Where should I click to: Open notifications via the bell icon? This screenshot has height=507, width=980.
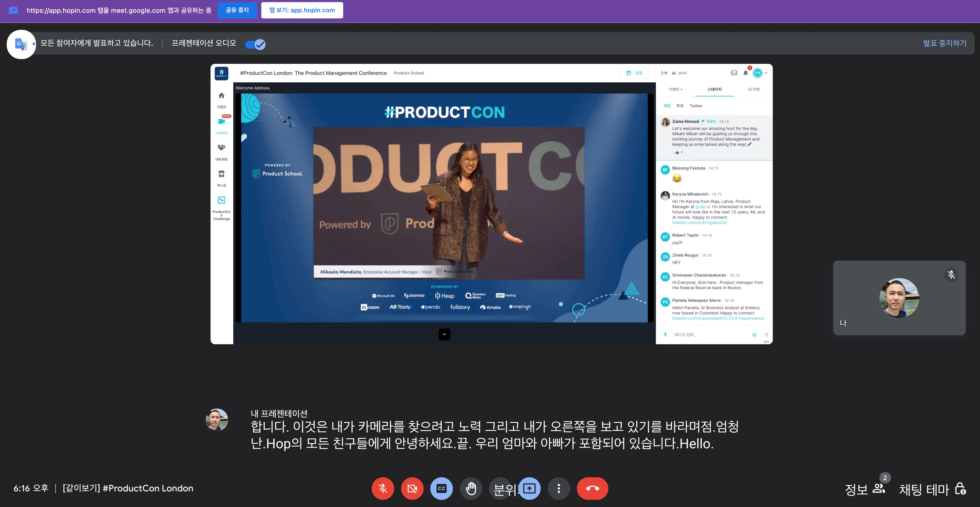click(745, 73)
